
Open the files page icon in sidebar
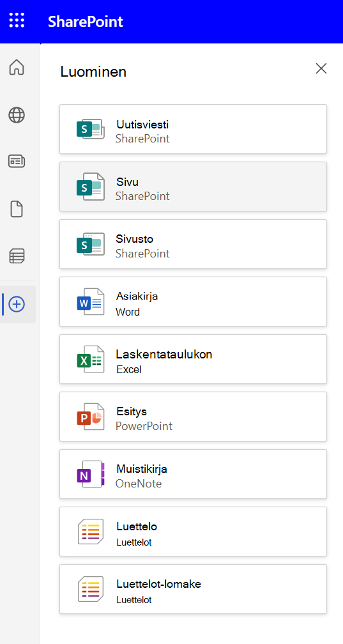[17, 210]
